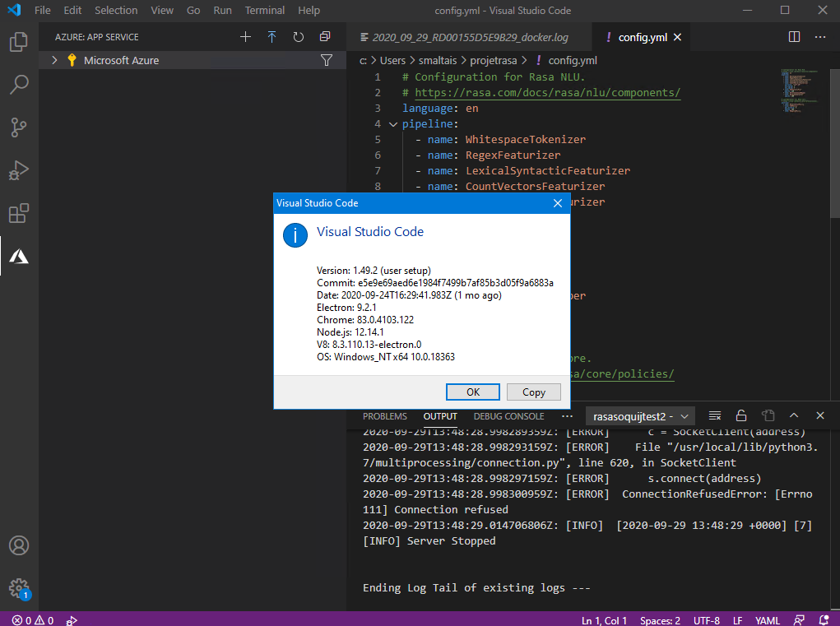The height and width of the screenshot is (626, 840).
Task: Refresh the Azure App Service panel
Action: pyautogui.click(x=298, y=37)
